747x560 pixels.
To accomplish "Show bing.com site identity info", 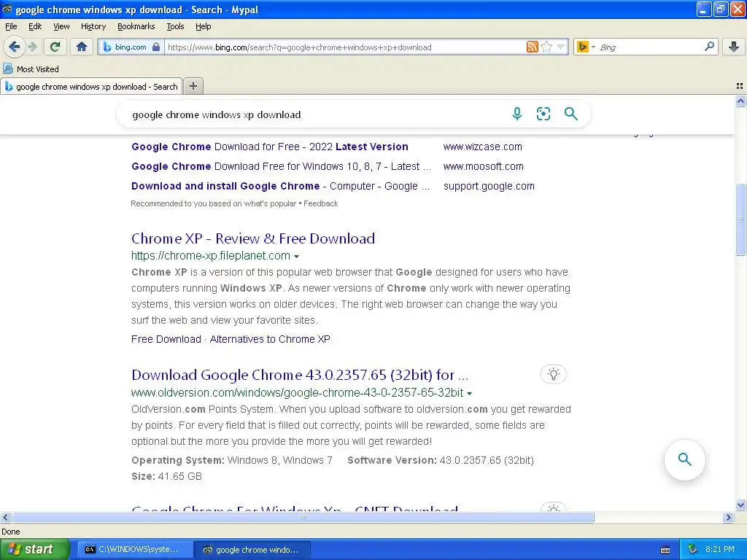I will 131,47.
